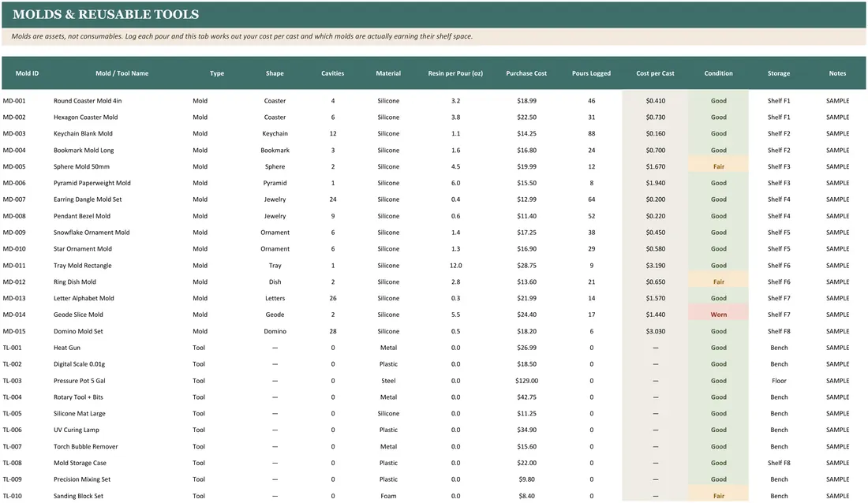Screen dimensions: 868x503
Task: Select the Fair condition for Sphere Mold 50mm
Action: click(719, 166)
